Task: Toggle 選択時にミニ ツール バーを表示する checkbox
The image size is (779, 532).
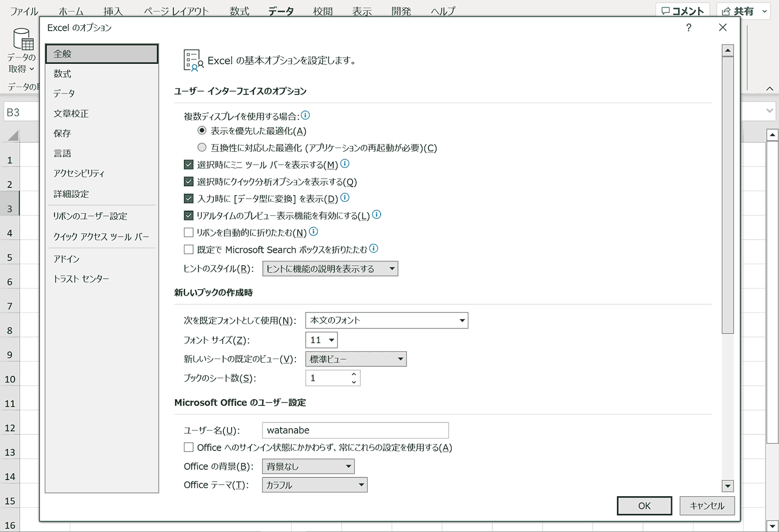Action: 189,165
